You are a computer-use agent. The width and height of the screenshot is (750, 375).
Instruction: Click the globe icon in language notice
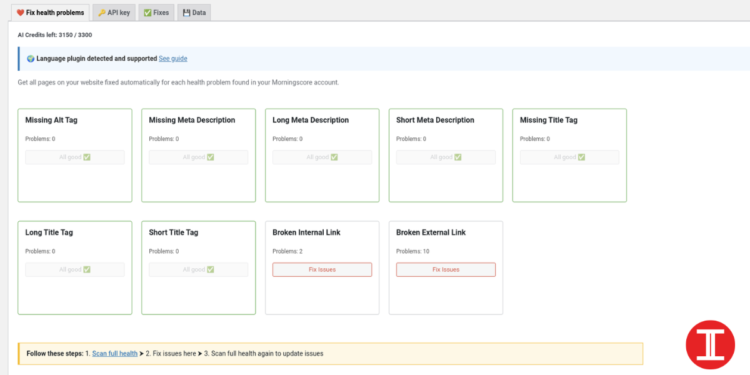pyautogui.click(x=31, y=59)
